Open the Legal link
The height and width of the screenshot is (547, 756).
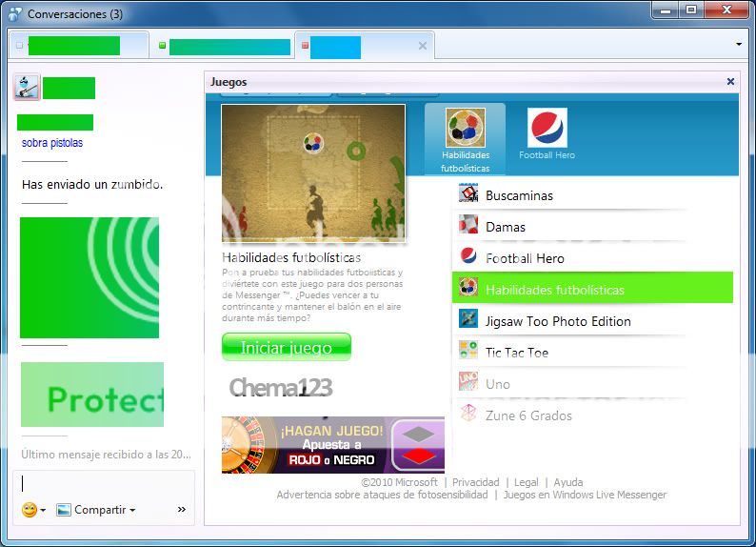526,482
